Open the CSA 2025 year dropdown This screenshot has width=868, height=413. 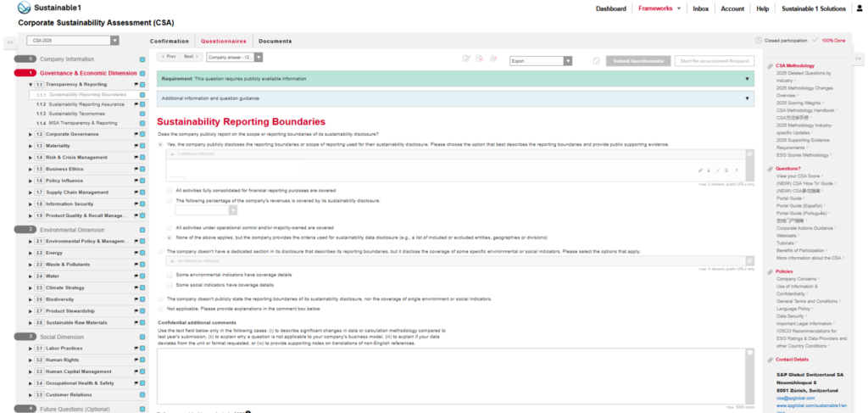[114, 41]
